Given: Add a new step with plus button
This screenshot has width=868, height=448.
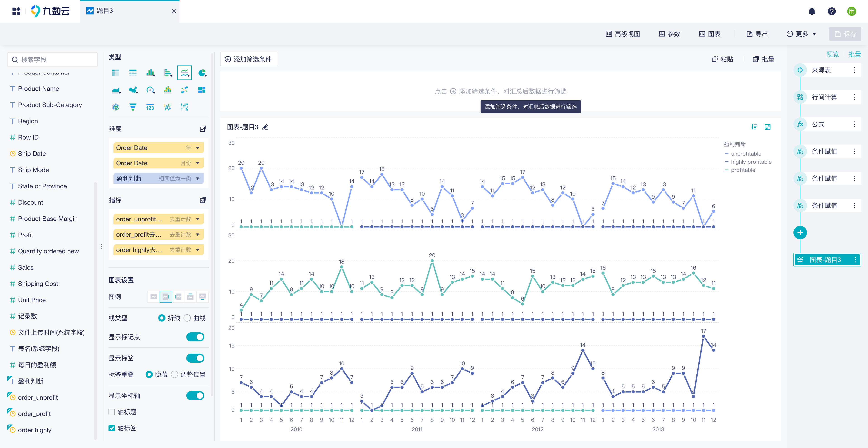Looking at the screenshot, I should (800, 233).
